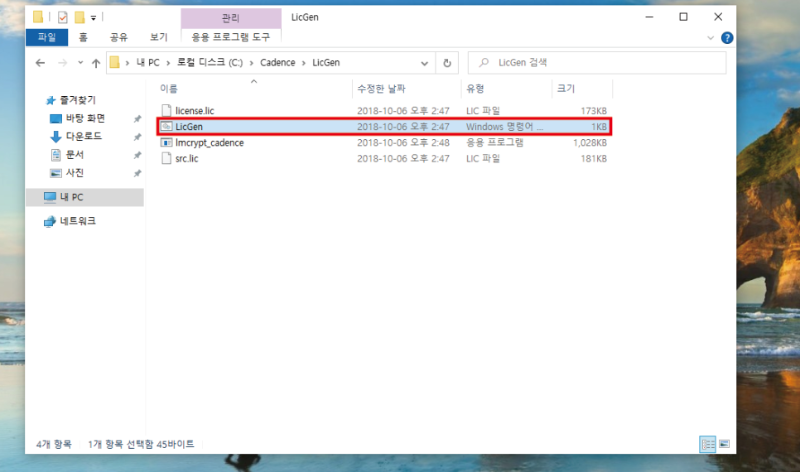
Task: Select 내 PC in the navigation pane
Action: [x=85, y=197]
